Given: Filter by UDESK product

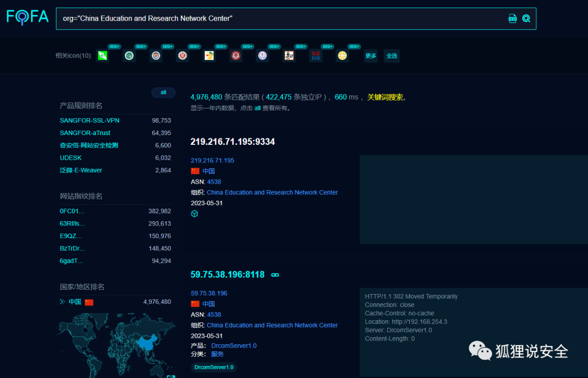Looking at the screenshot, I should (70, 158).
